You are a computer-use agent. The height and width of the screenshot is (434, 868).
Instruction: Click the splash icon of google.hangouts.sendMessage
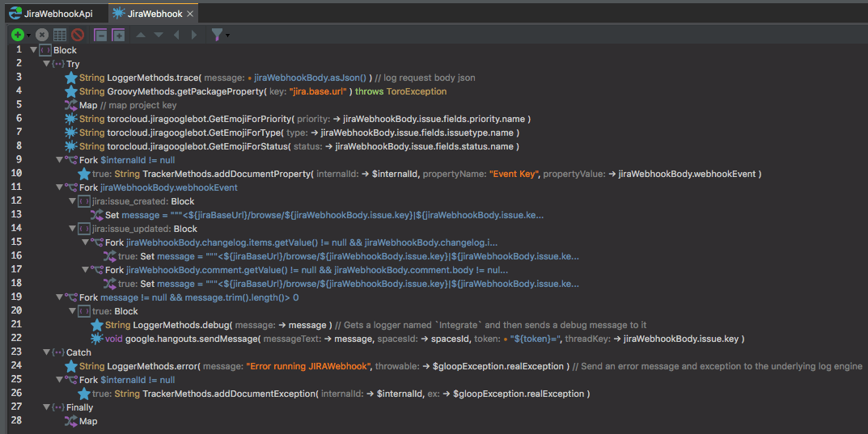pos(97,339)
